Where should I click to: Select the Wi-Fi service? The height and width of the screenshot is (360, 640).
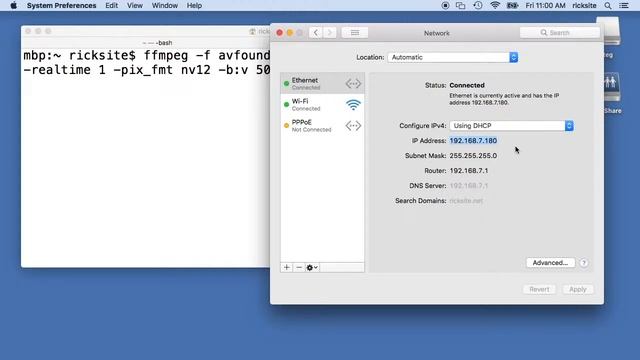[x=322, y=104]
